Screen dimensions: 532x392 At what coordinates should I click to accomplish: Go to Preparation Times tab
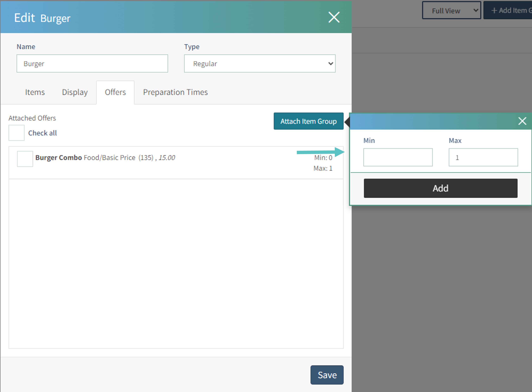point(175,92)
